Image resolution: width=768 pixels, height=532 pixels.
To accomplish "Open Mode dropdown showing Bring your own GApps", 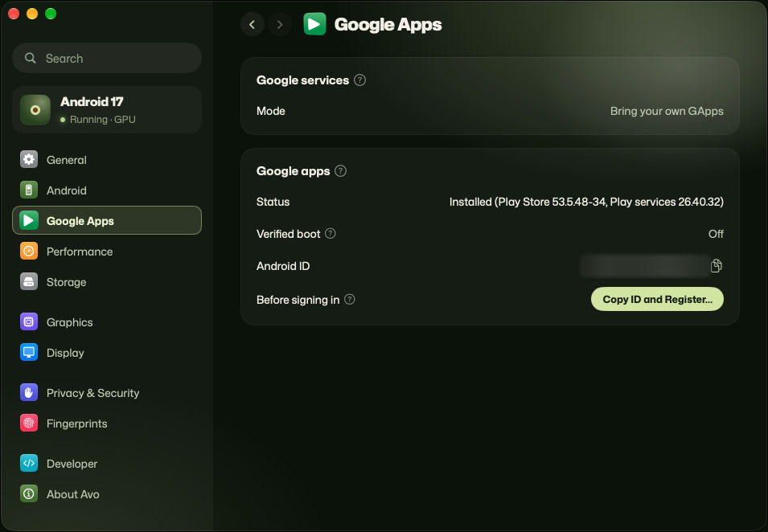I will [667, 111].
